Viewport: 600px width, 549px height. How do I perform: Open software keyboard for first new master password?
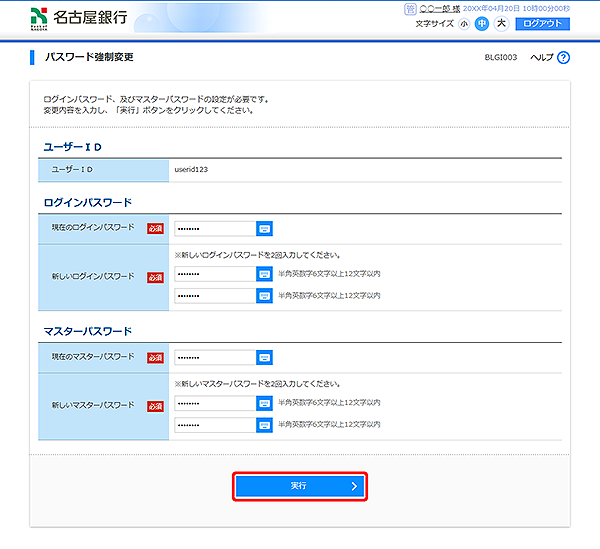coord(264,403)
